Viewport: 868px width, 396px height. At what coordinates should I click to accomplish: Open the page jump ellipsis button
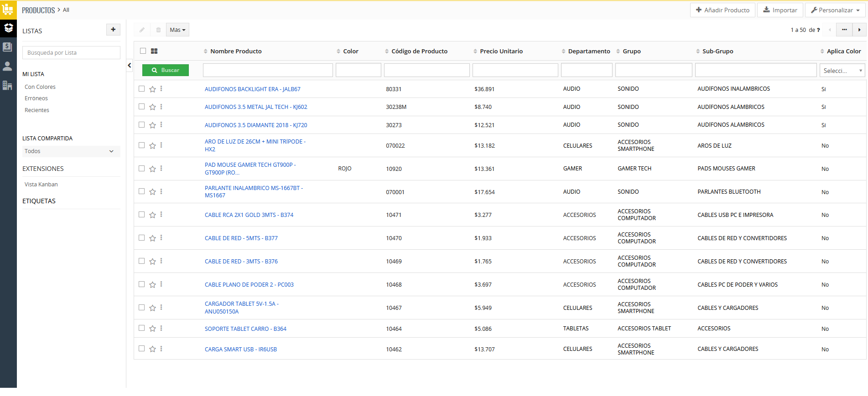point(844,30)
